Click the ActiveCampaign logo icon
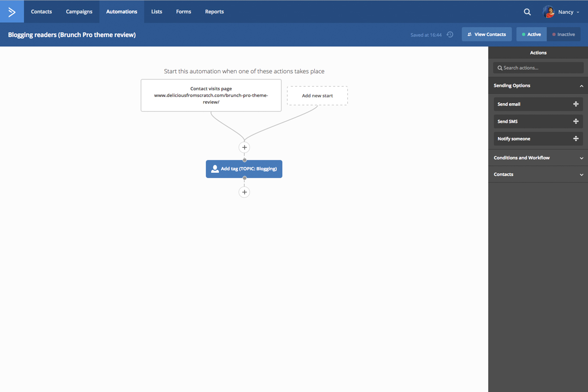588x392 pixels. pyautogui.click(x=12, y=12)
